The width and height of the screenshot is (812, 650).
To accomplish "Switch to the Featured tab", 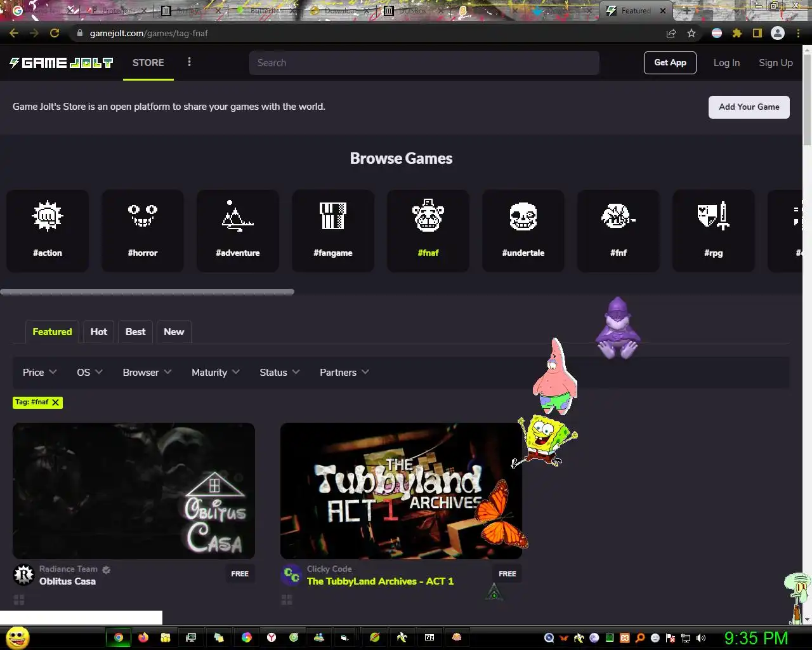I will coord(52,332).
